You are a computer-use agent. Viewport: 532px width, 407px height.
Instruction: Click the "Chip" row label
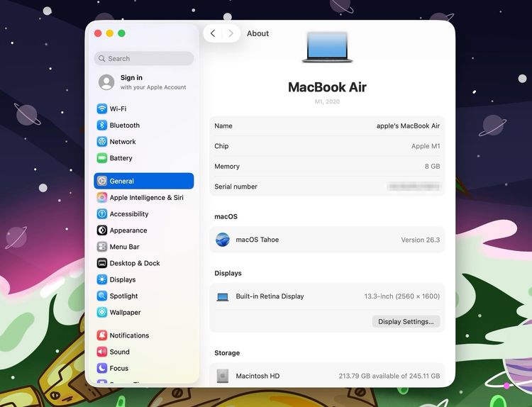click(x=221, y=146)
